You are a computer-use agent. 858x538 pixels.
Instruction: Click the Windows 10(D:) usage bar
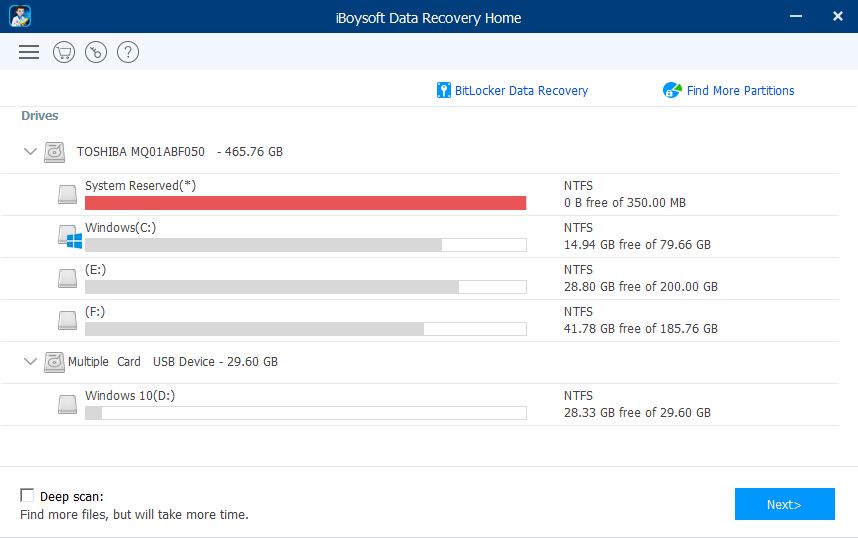coord(305,413)
